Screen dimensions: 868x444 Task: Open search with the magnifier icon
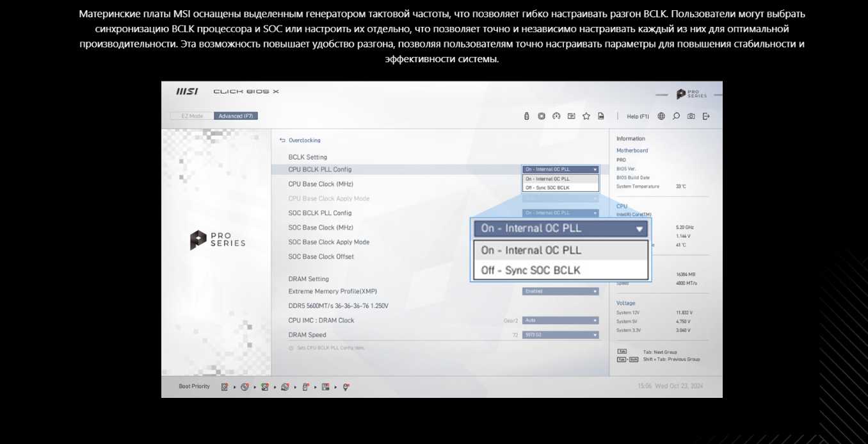coord(676,116)
